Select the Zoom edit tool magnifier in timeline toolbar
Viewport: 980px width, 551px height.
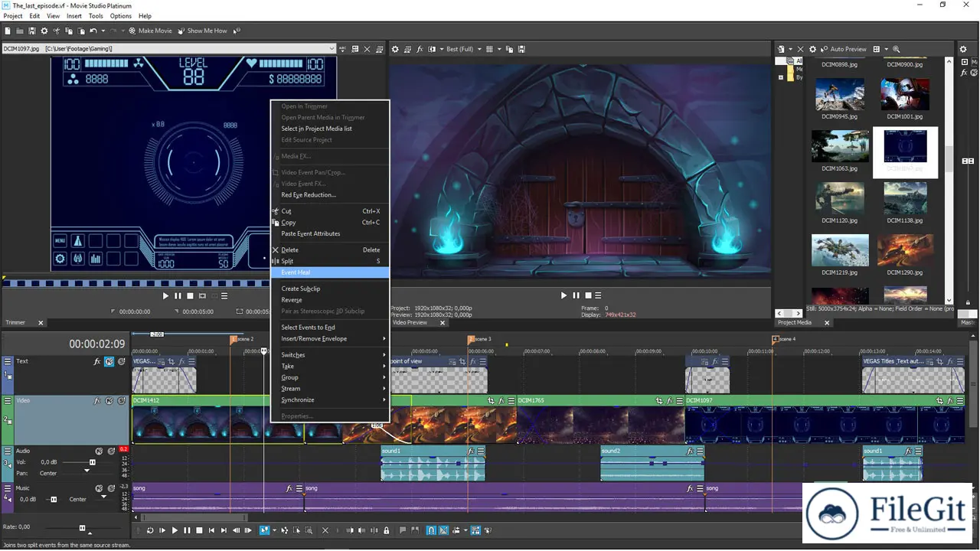[309, 530]
